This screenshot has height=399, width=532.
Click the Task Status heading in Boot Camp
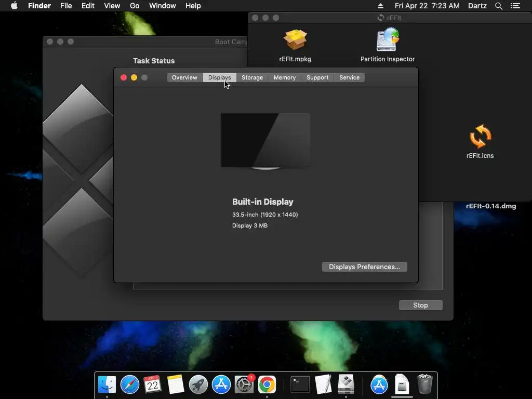pyautogui.click(x=154, y=61)
